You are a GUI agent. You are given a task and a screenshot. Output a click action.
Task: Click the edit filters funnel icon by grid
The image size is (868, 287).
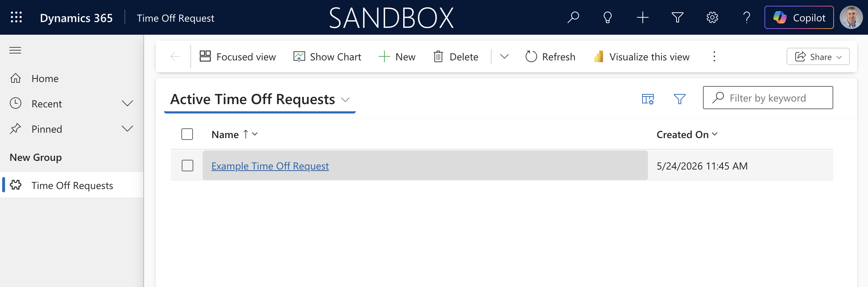pos(679,99)
